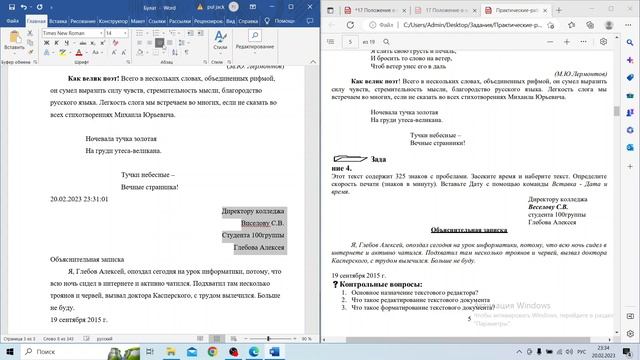
Task: Zoom in PDF with plus
Action: (567, 42)
